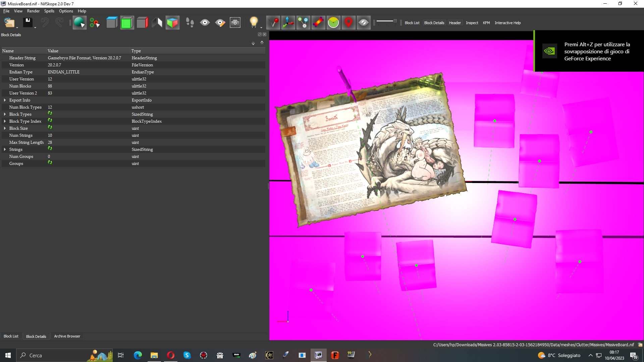Viewport: 644px width, 362px height.
Task: Click the Load file folder icon
Action: (x=9, y=23)
